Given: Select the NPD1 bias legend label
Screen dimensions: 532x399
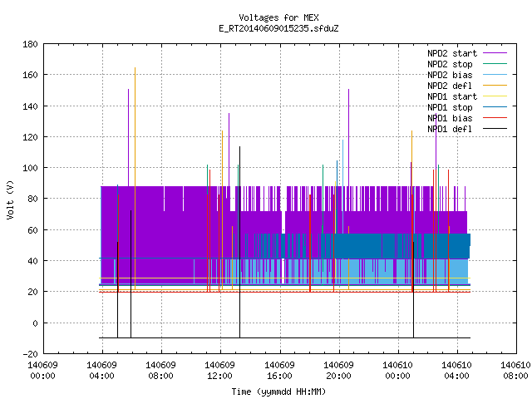Looking at the screenshot, I should (x=450, y=118).
